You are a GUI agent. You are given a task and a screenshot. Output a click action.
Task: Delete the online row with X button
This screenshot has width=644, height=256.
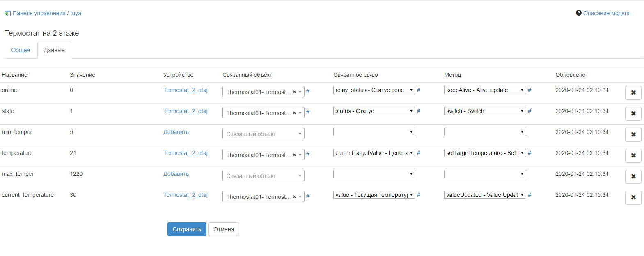click(633, 92)
